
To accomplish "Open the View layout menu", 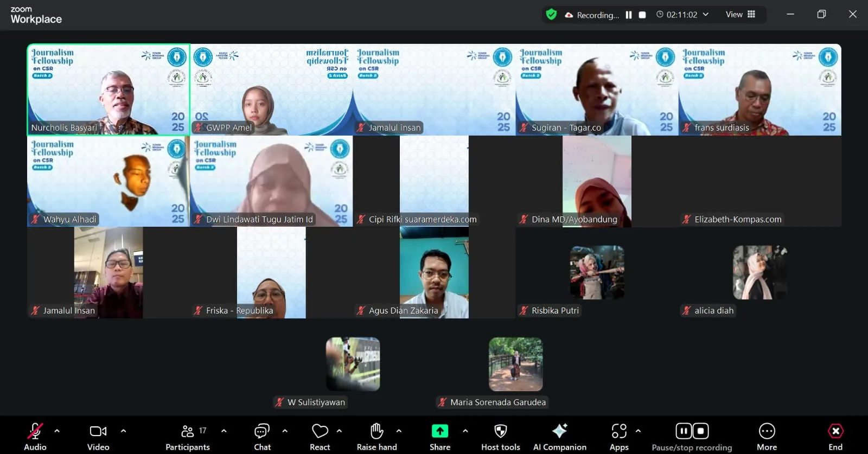I will (x=741, y=15).
